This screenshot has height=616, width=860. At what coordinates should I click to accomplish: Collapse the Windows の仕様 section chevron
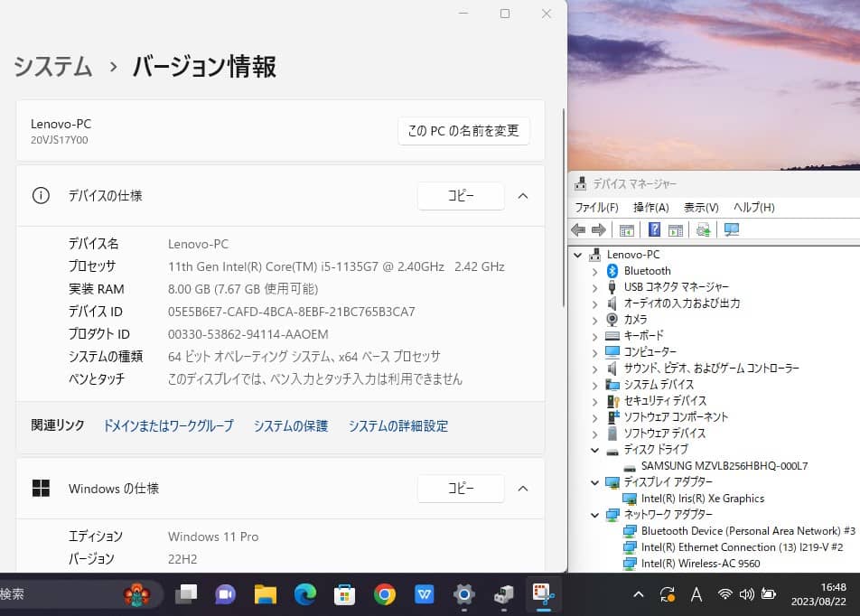click(523, 488)
